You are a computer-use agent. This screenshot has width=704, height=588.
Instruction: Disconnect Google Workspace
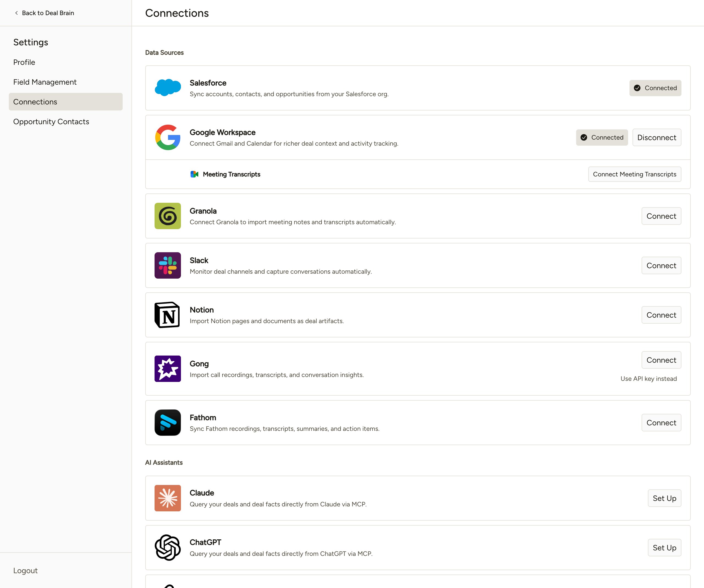coord(656,137)
